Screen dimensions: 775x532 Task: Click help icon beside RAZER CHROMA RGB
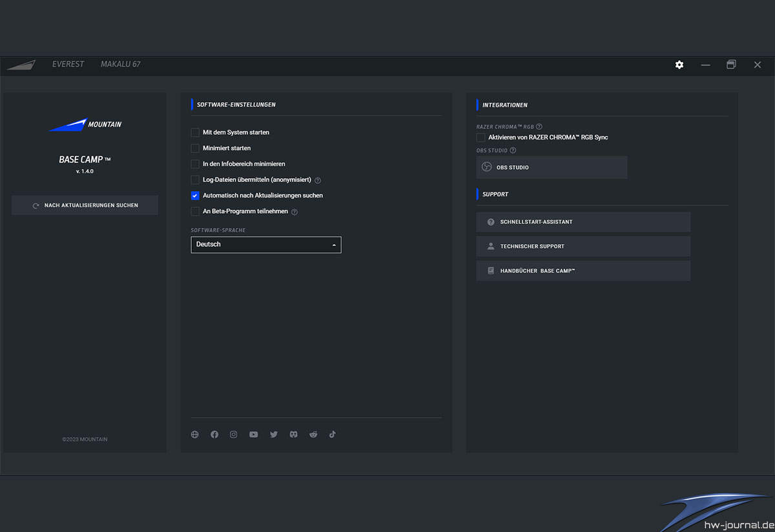pyautogui.click(x=539, y=127)
